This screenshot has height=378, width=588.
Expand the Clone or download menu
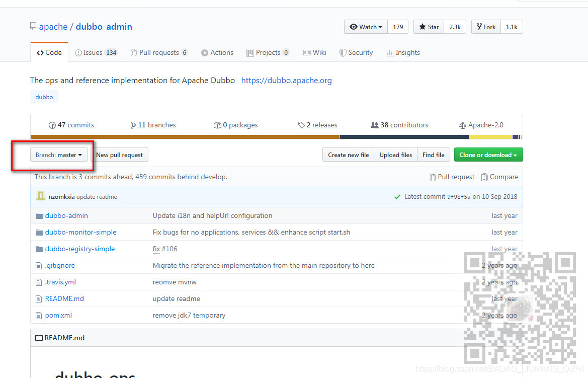click(488, 155)
